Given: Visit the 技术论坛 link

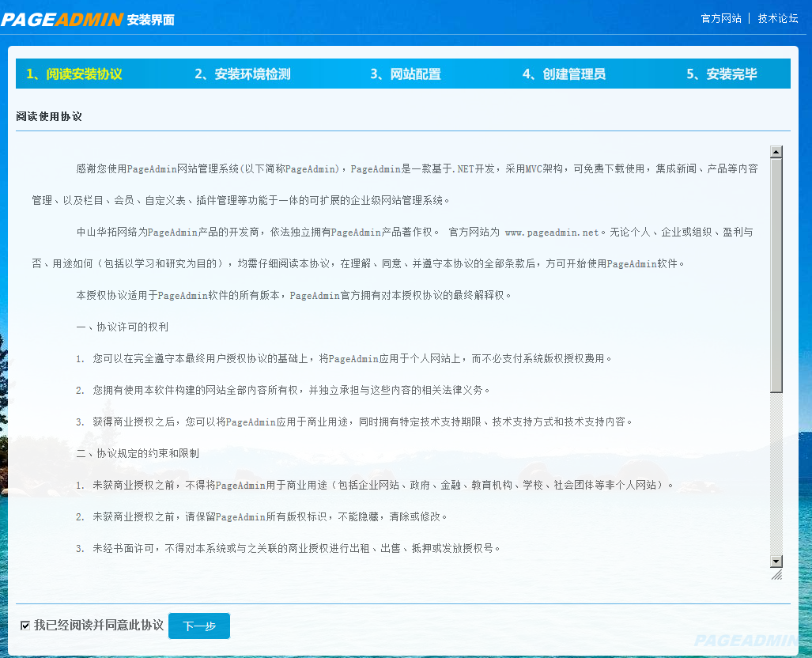Looking at the screenshot, I should tap(777, 18).
